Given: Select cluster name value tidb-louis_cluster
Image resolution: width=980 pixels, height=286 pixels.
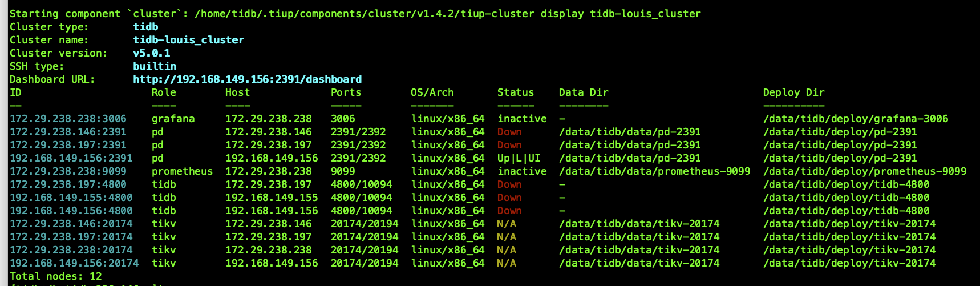Looking at the screenshot, I should 189,40.
